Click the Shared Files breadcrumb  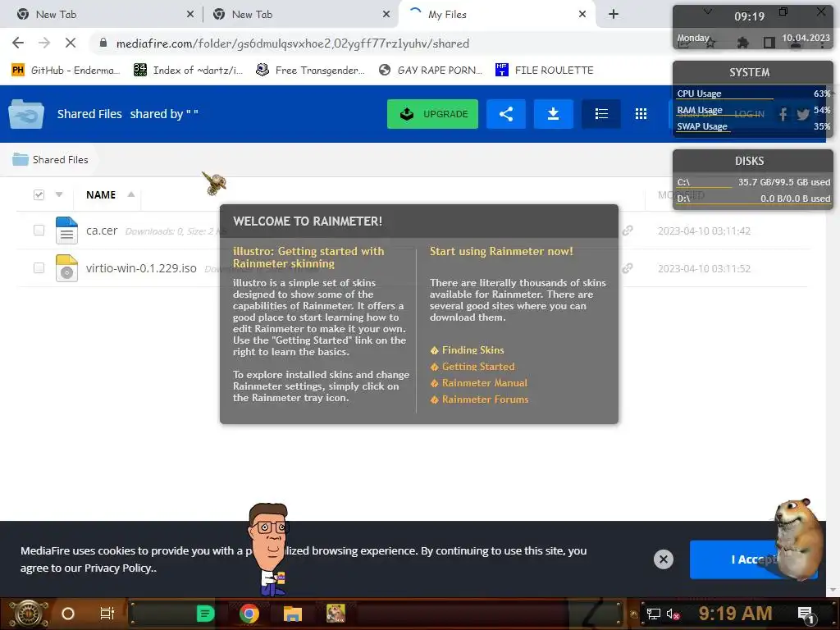point(50,160)
